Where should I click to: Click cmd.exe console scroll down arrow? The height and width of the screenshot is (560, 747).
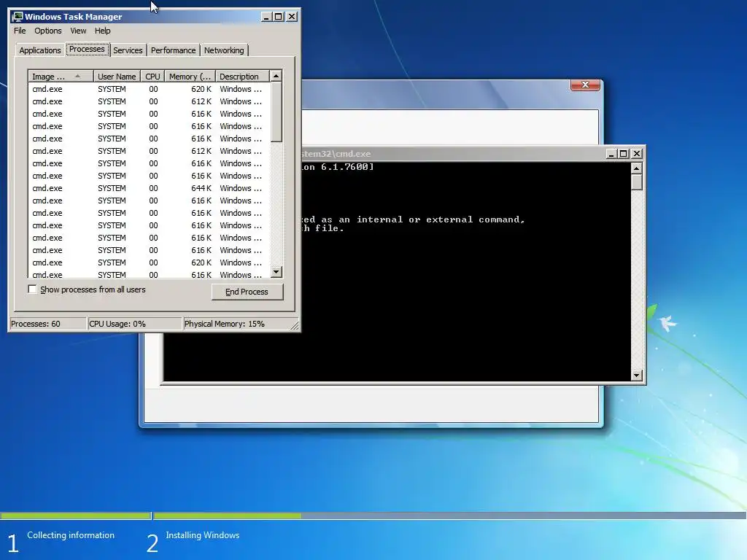pos(636,376)
